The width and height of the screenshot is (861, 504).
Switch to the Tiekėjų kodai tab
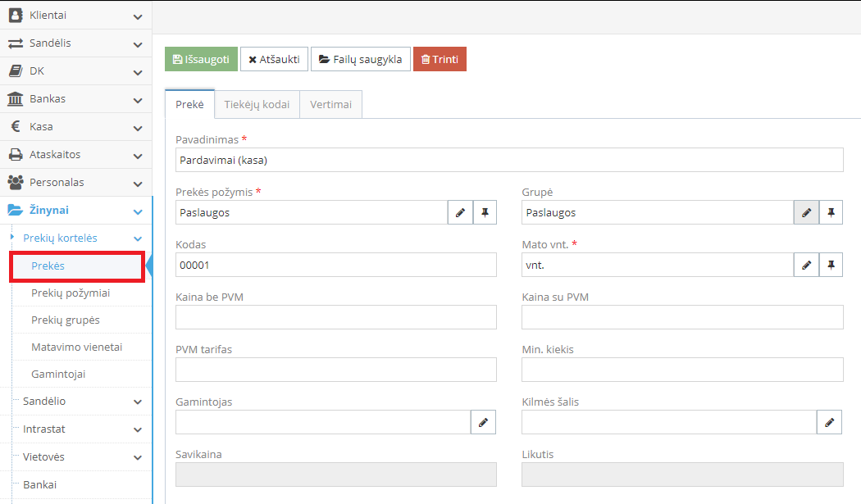coord(257,105)
